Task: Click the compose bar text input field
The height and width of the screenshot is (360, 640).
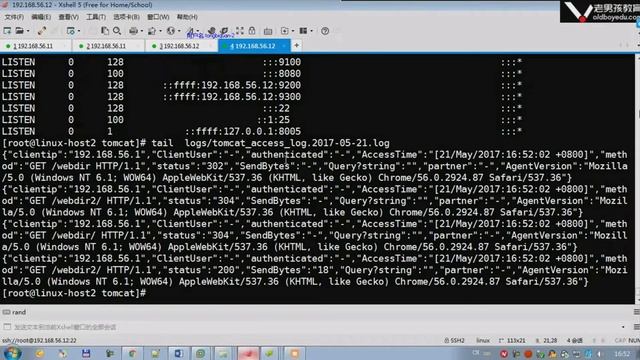Action: click(x=314, y=327)
